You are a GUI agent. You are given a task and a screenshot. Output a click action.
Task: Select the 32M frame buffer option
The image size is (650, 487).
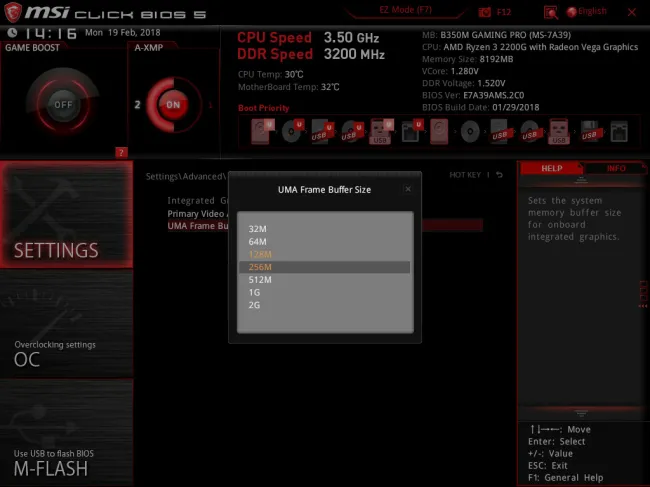pos(258,229)
